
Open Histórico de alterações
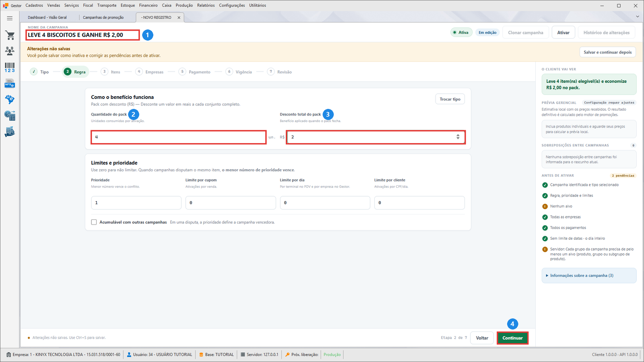tap(607, 33)
